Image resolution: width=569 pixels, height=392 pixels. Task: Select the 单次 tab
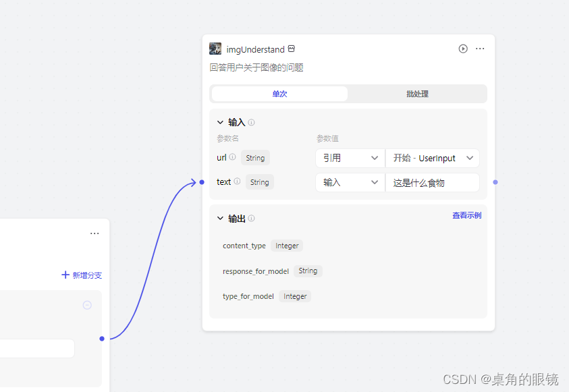(279, 94)
